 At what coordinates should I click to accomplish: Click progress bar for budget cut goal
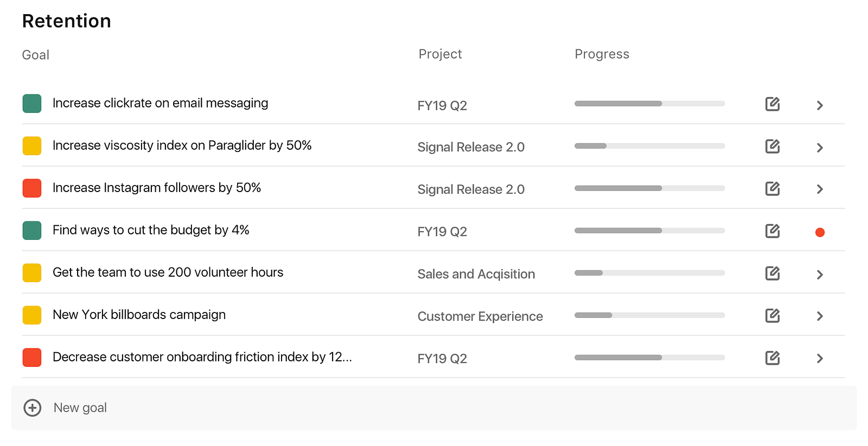tap(649, 231)
